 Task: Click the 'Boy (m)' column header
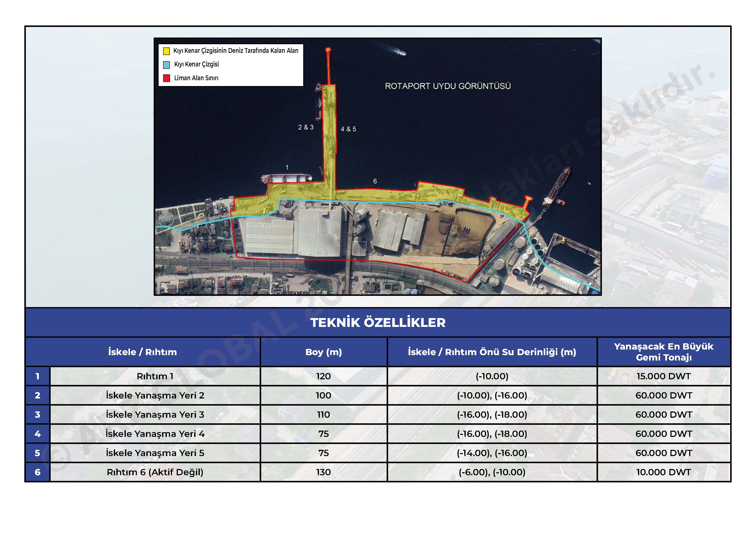tap(324, 352)
